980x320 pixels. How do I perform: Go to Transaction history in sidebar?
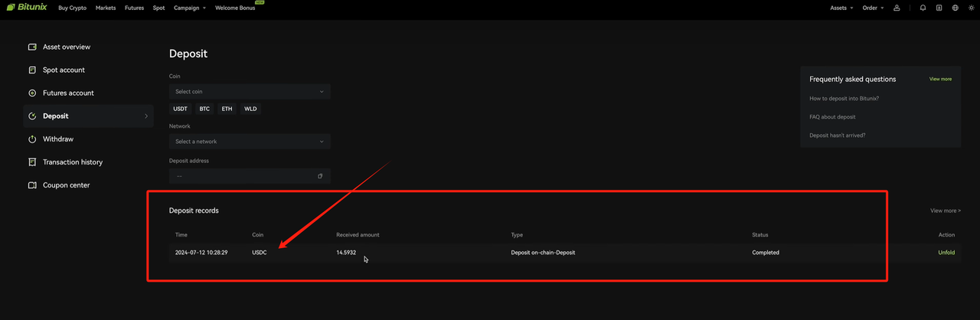[72, 162]
